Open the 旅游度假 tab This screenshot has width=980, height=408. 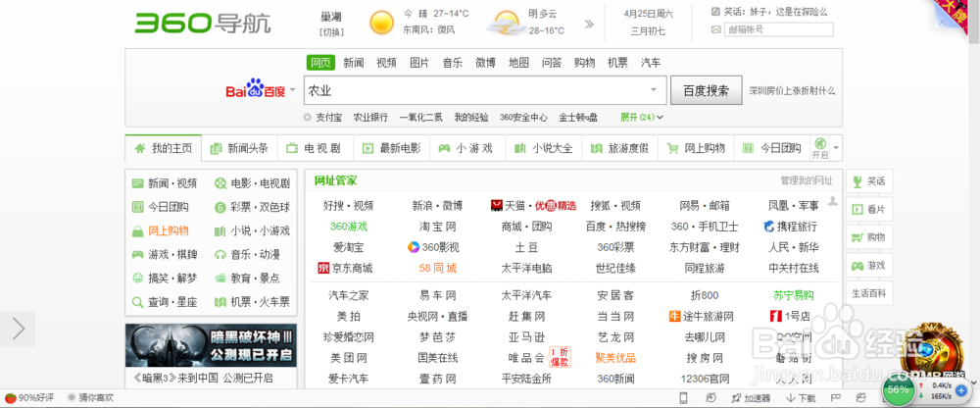tap(620, 148)
